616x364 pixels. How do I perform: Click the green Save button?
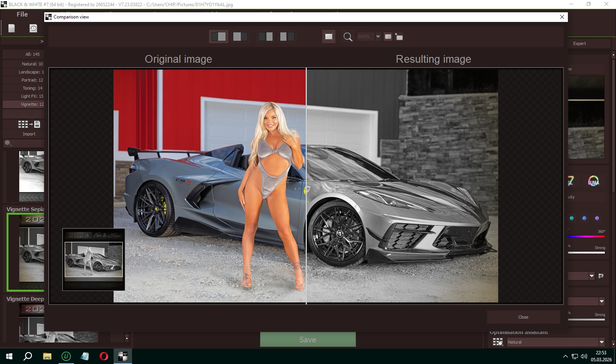308,340
